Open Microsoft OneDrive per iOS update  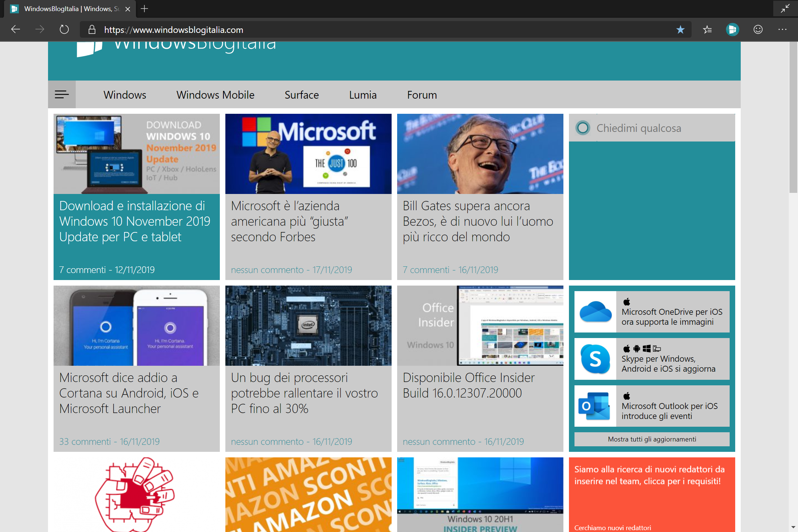[x=652, y=312]
